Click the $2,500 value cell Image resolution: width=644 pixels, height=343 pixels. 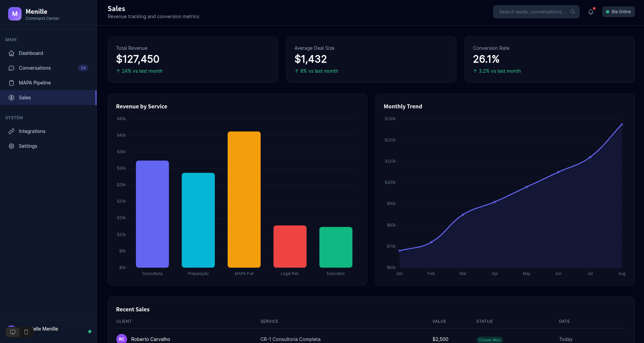[x=441, y=339]
